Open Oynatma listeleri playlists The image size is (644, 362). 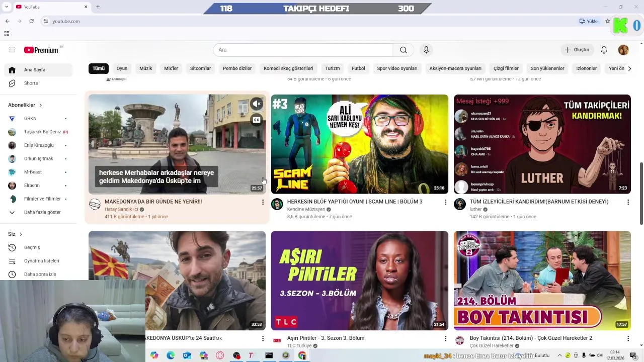tap(38, 261)
